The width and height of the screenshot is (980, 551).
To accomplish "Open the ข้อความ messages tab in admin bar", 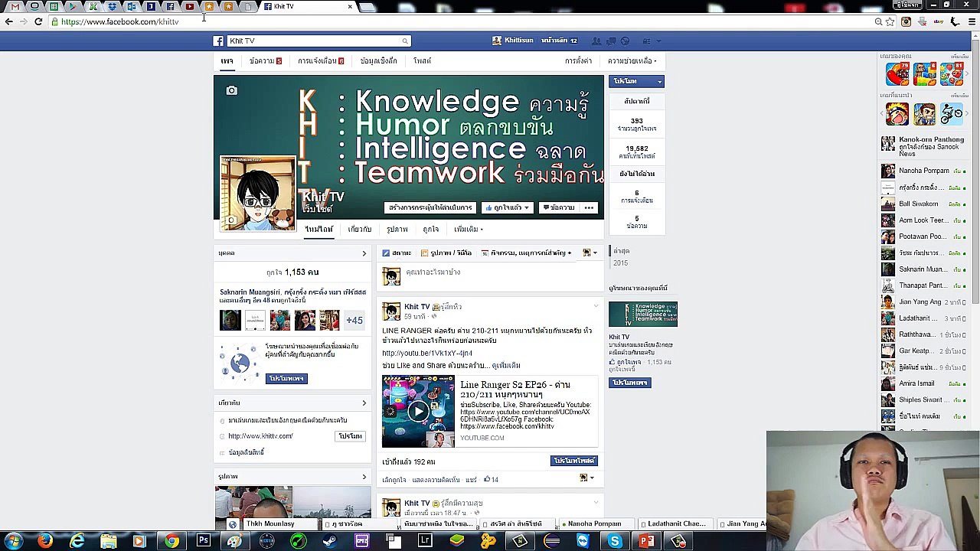I will (265, 60).
